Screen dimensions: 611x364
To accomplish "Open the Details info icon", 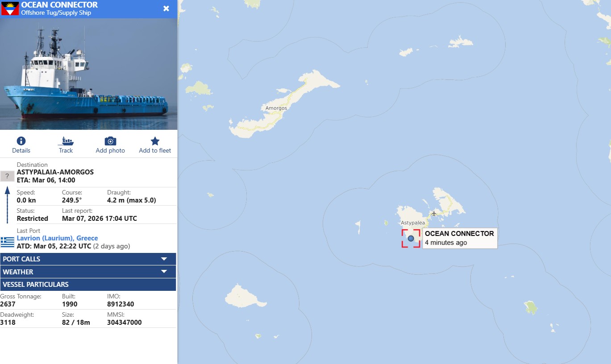I will pos(21,141).
